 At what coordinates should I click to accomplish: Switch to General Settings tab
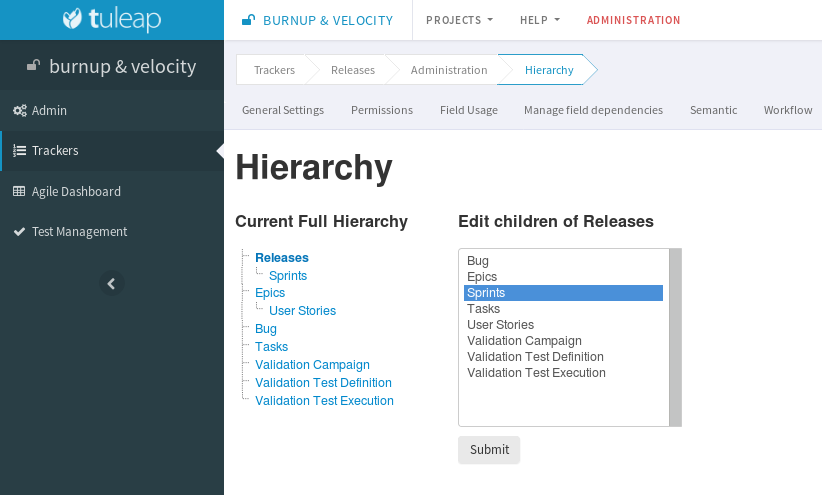(x=283, y=110)
